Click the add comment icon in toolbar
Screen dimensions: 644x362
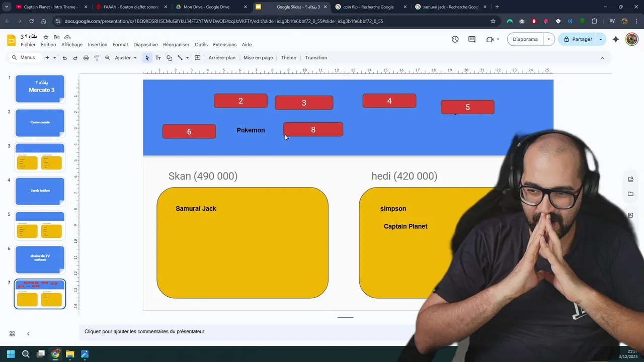(198, 58)
